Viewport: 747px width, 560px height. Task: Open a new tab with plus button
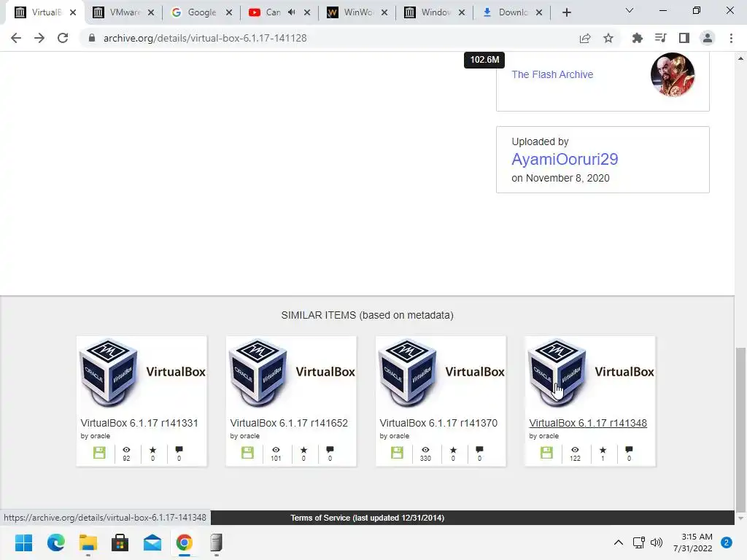point(566,12)
